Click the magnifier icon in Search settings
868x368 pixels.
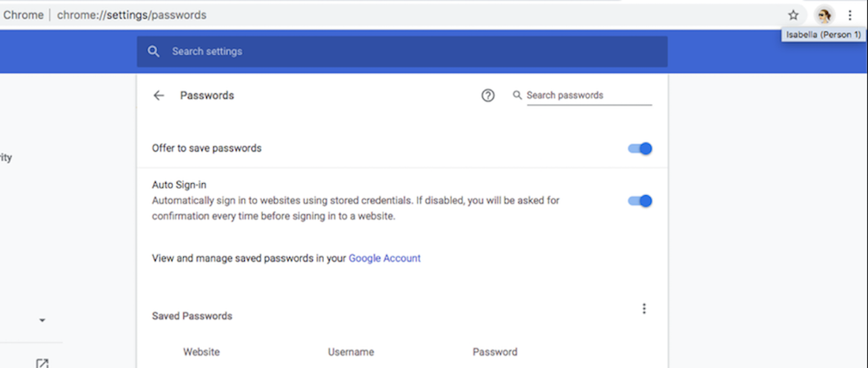(x=154, y=52)
